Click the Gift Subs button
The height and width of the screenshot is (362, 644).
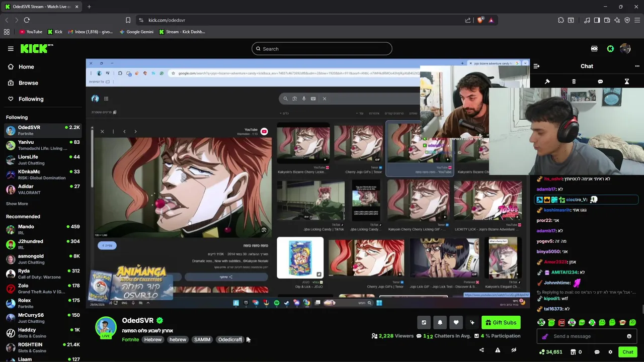[501, 323]
